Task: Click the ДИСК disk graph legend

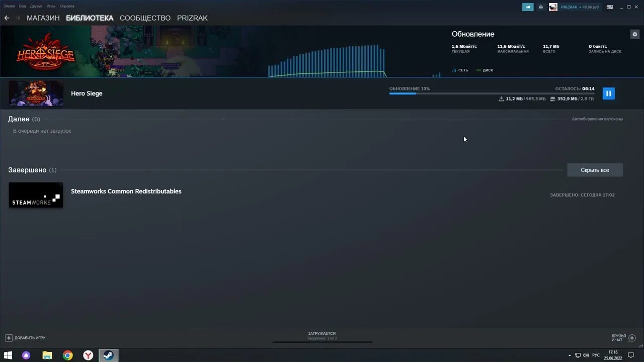Action: click(485, 70)
